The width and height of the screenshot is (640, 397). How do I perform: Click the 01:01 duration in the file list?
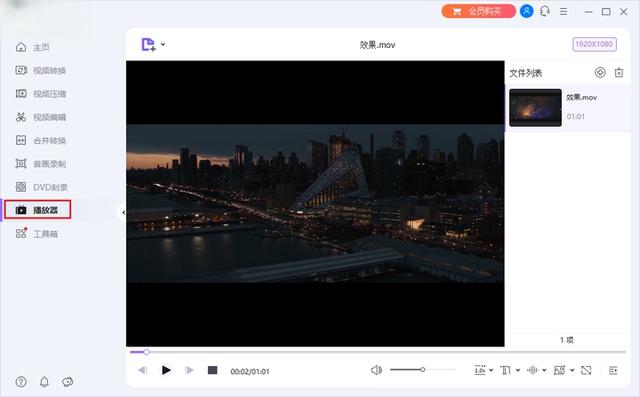pos(576,117)
